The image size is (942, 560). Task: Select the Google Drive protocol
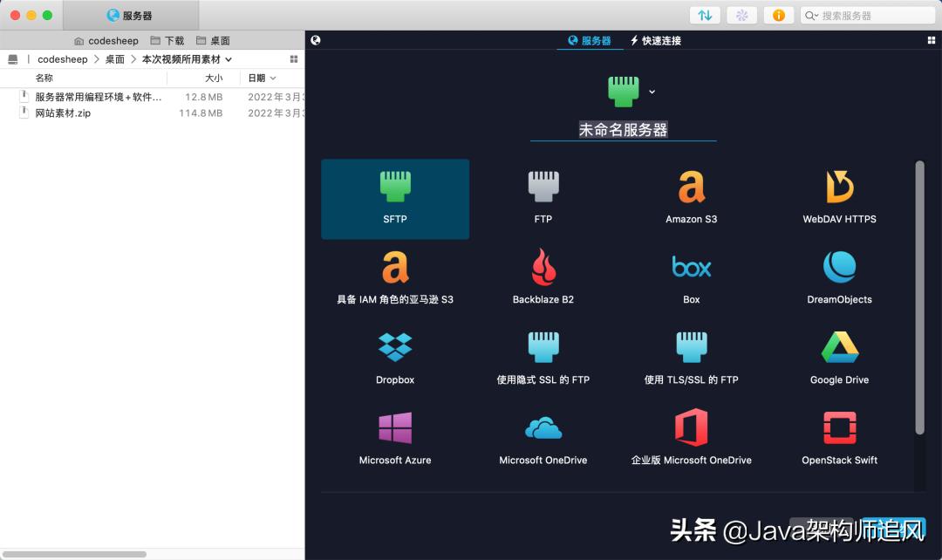838,357
